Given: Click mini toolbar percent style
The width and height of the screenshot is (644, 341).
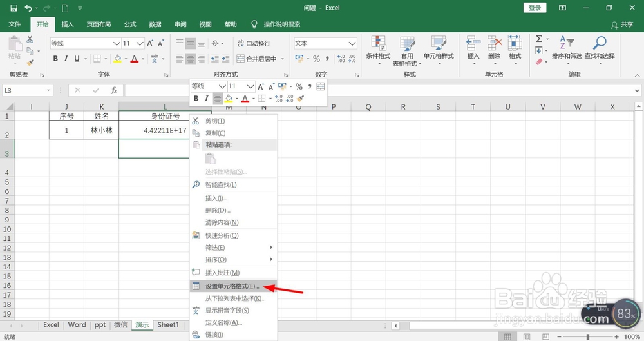Looking at the screenshot, I should (299, 86).
